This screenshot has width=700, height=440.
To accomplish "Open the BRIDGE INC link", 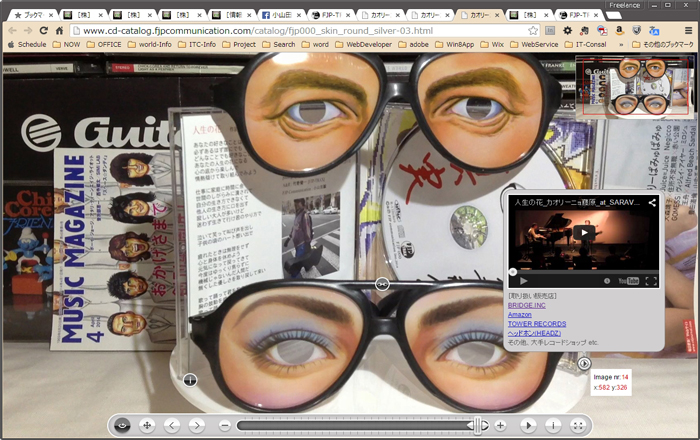I will (526, 305).
